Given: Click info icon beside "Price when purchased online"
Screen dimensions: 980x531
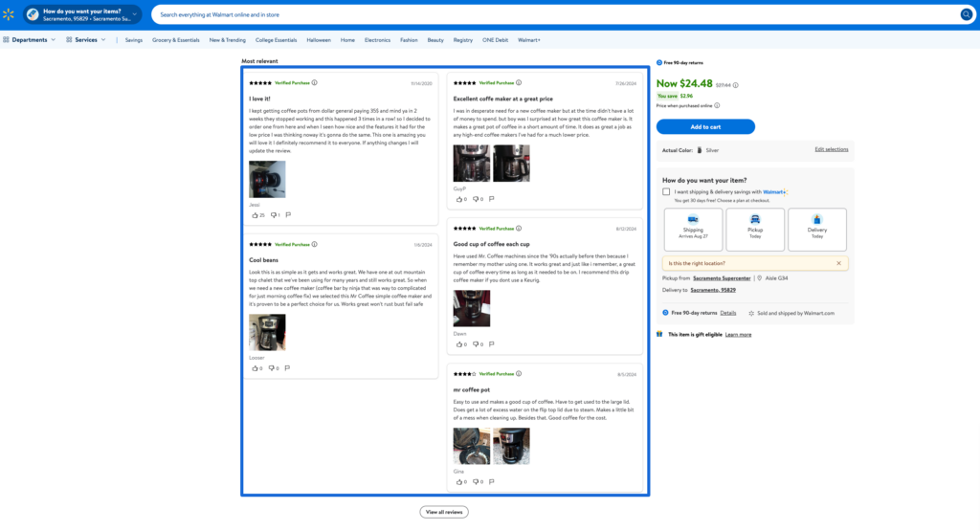Looking at the screenshot, I should tap(717, 105).
